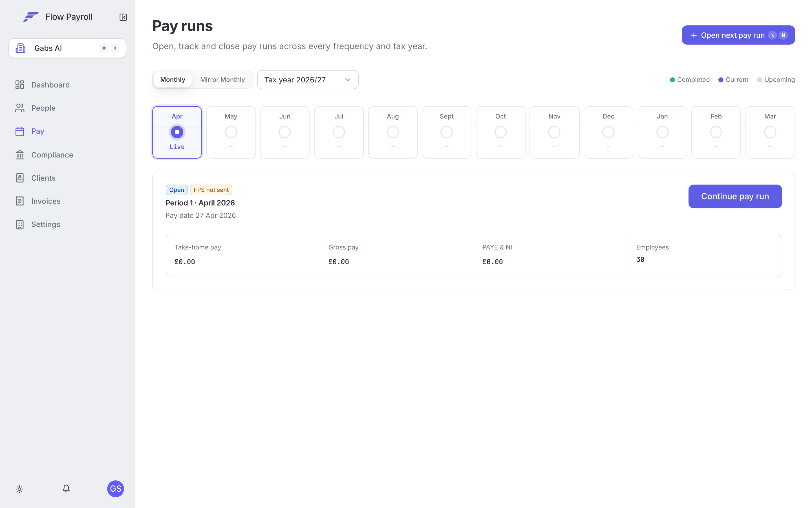This screenshot has height=508, width=812.
Task: Click the Flow Payroll logo
Action: [31, 17]
